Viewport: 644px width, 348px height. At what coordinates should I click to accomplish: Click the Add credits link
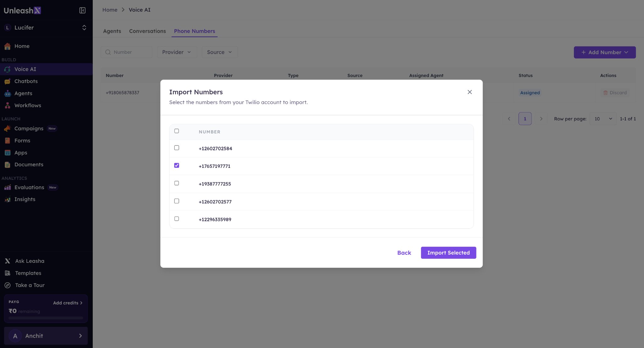[68, 303]
